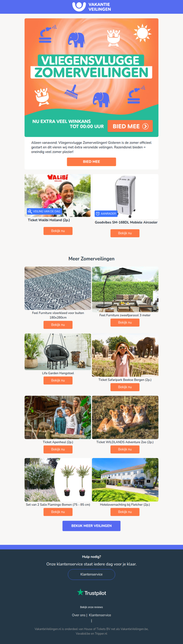Click the BEKIJK MEER VEILINGEN button

(x=91, y=526)
